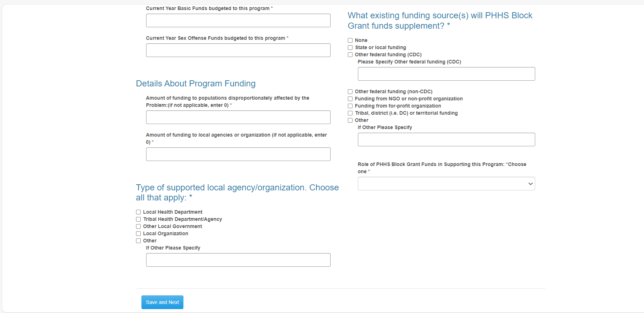Select Tribal, district or territorial funding checkbox
The height and width of the screenshot is (313, 644).
point(350,113)
